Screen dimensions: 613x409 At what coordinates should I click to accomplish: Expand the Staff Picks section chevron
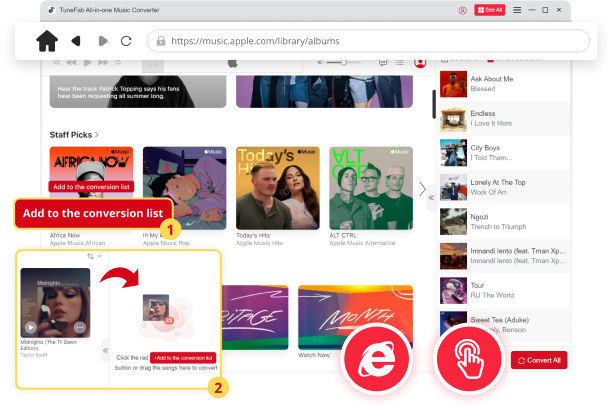coord(97,134)
